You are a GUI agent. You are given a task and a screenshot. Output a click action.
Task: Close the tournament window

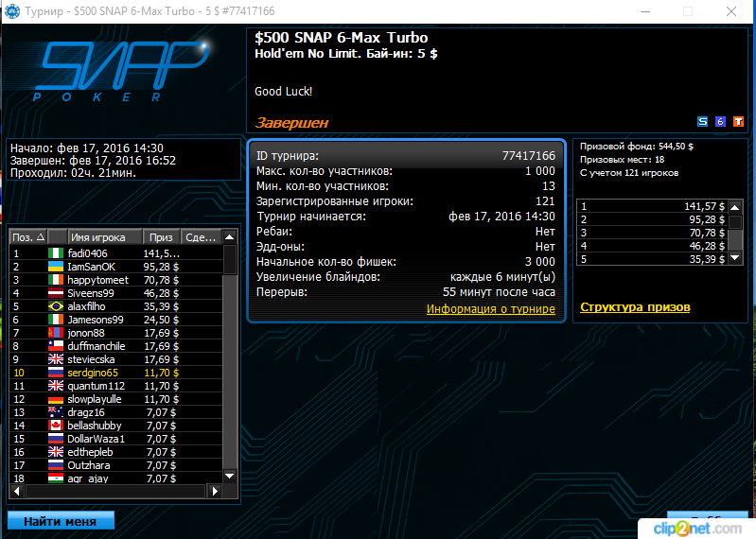pyautogui.click(x=731, y=11)
